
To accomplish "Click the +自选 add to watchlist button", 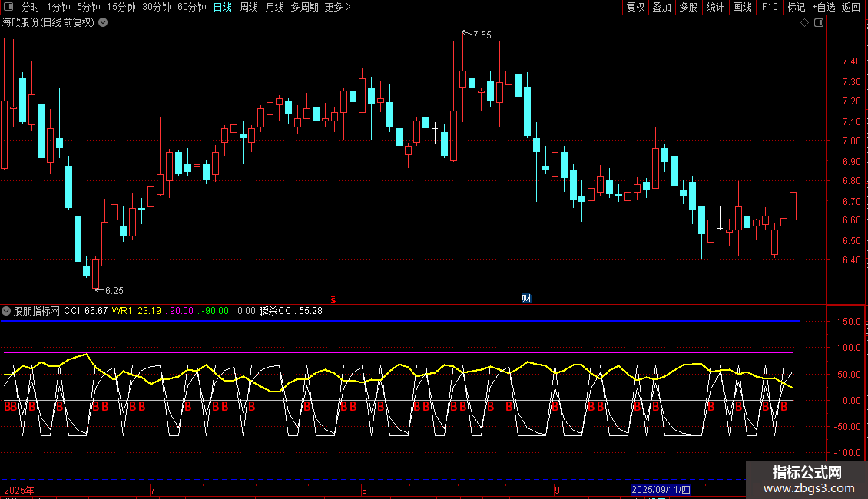I will (x=823, y=8).
